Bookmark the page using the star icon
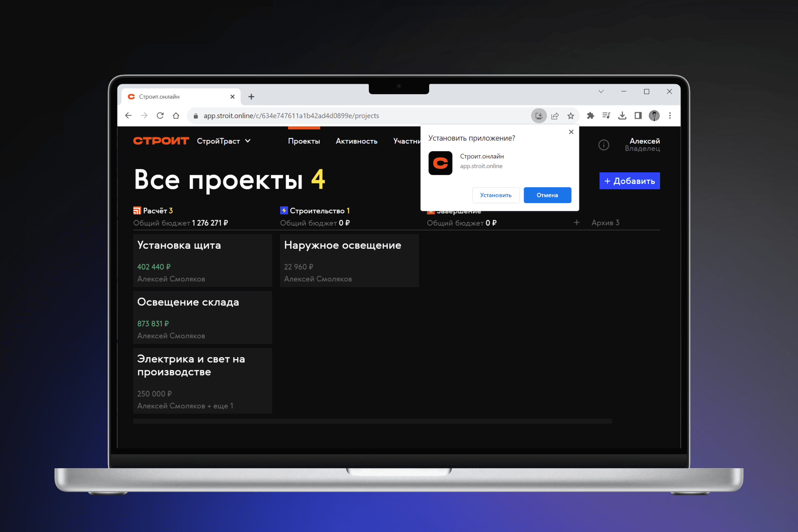 coord(571,115)
